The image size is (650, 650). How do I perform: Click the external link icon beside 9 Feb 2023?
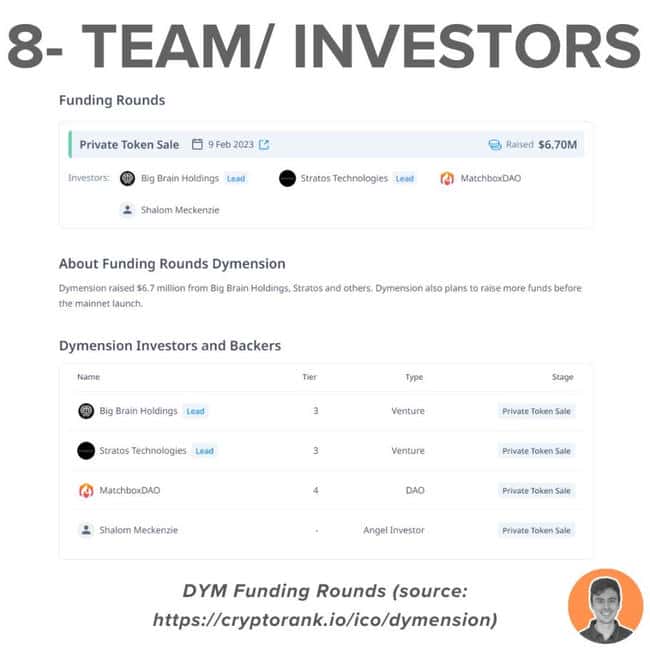(264, 145)
